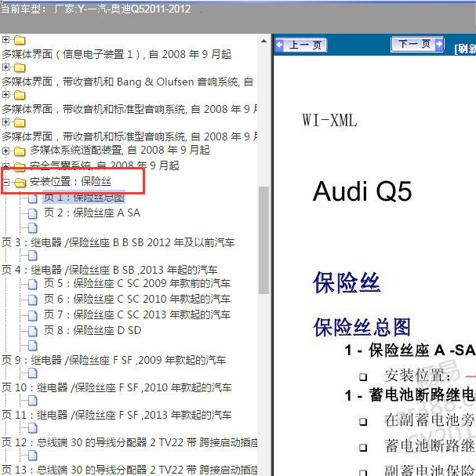Click page icon of 页 1：保险丝总图
This screenshot has height=476, width=476.
click(x=33, y=198)
